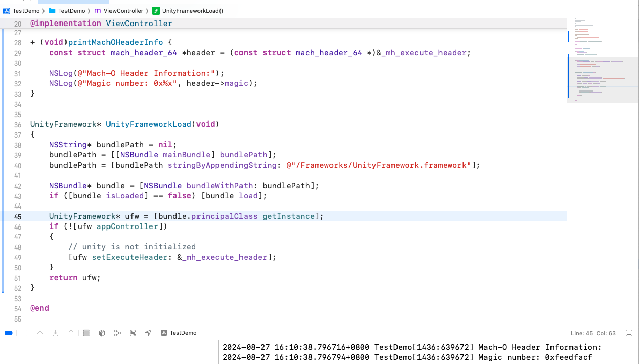The image size is (639, 364).
Task: Click the Step Into debugger icon
Action: coord(55,333)
